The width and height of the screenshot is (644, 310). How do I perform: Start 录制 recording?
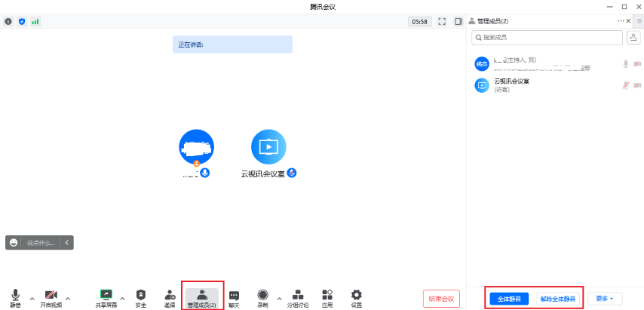(x=263, y=299)
